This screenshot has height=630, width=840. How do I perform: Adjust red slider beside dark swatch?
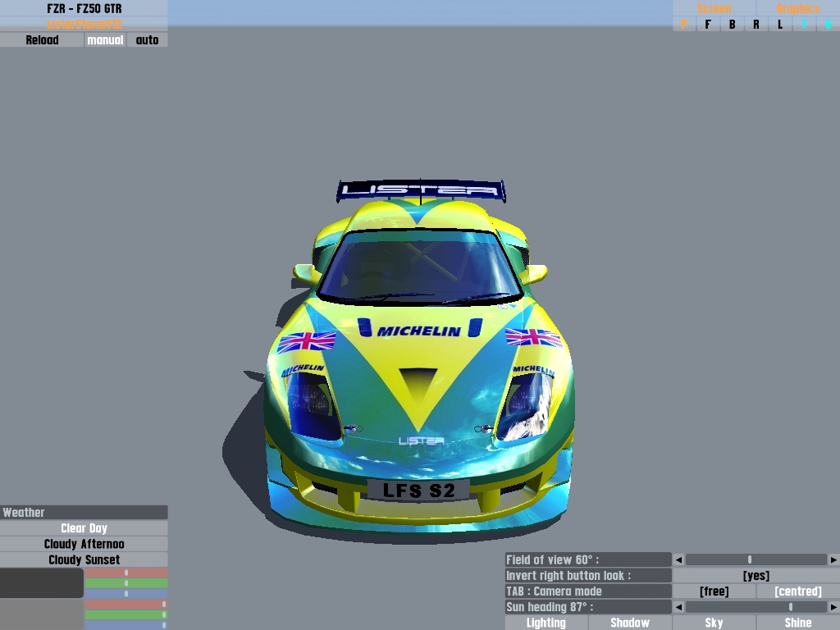[x=126, y=573]
